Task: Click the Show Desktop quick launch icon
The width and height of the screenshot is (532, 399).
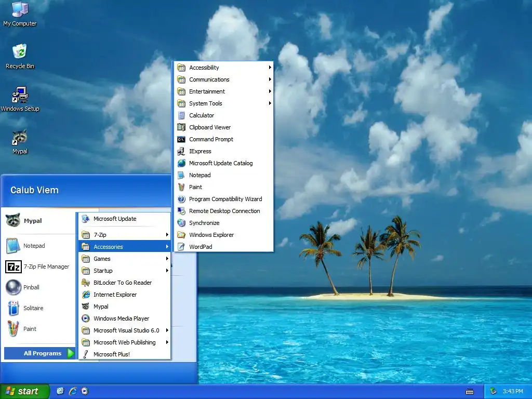Action: [x=60, y=391]
